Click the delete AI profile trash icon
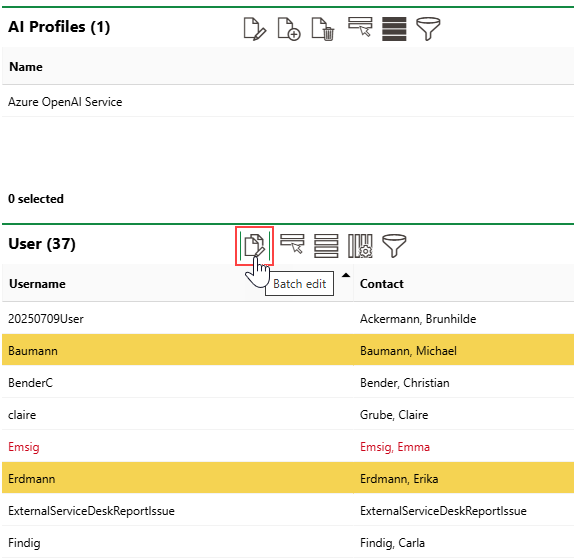The image size is (574, 559). pos(323,29)
